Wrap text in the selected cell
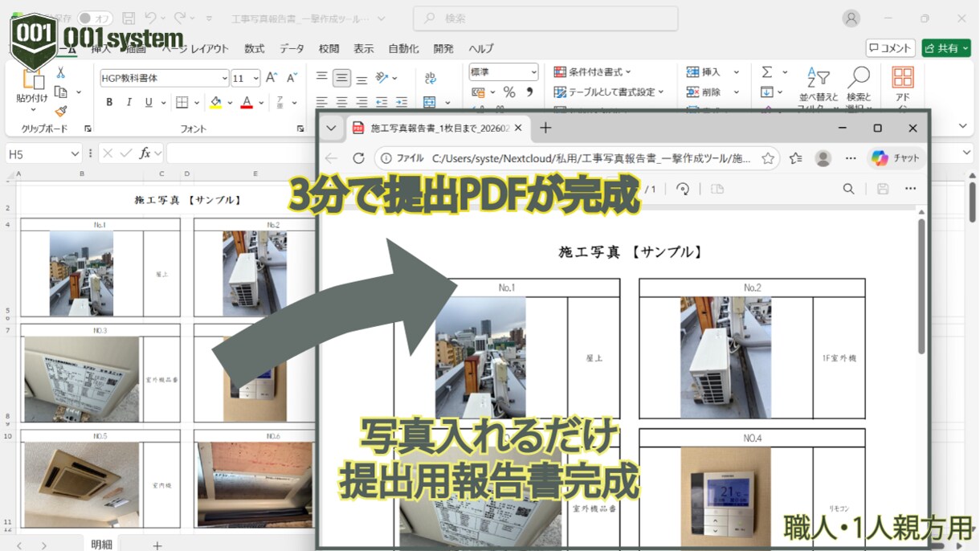Image resolution: width=980 pixels, height=551 pixels. 431,78
